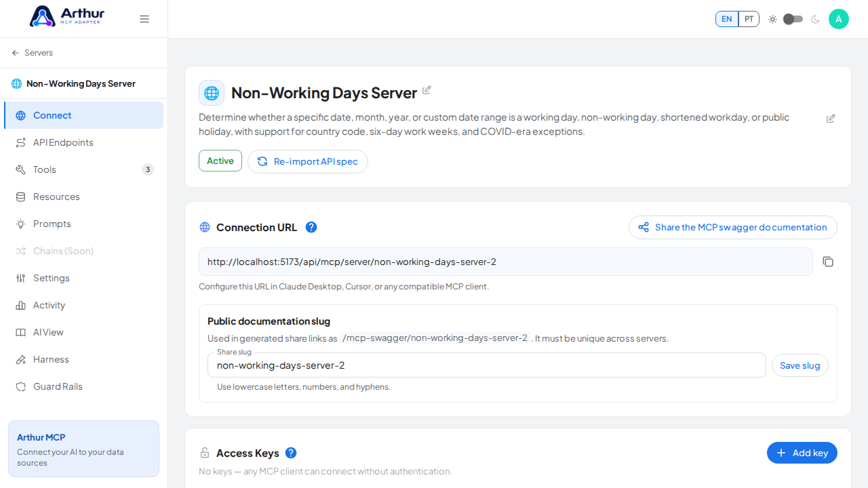This screenshot has width=868, height=488.
Task: Switch language to PT
Action: click(749, 19)
